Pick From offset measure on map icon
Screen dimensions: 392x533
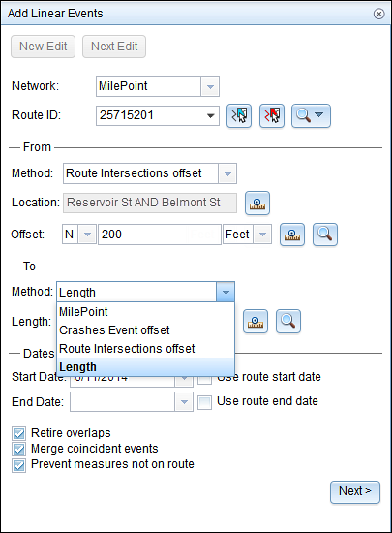click(x=292, y=235)
